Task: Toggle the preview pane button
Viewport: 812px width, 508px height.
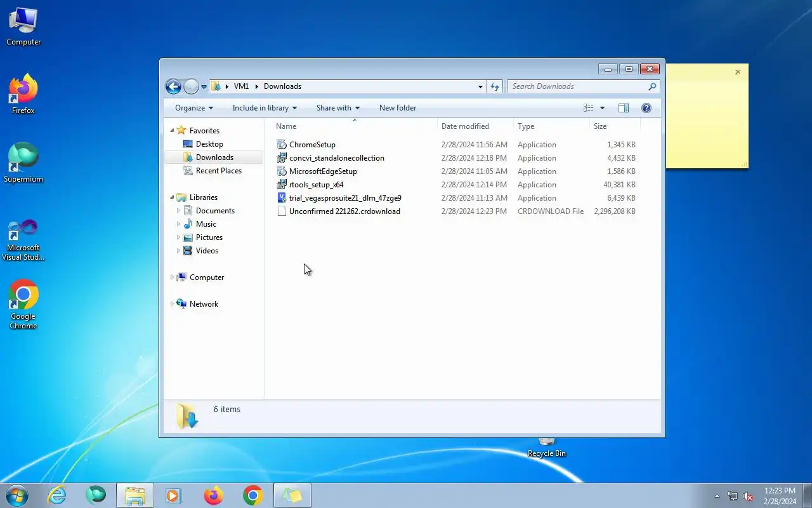Action: coord(624,108)
